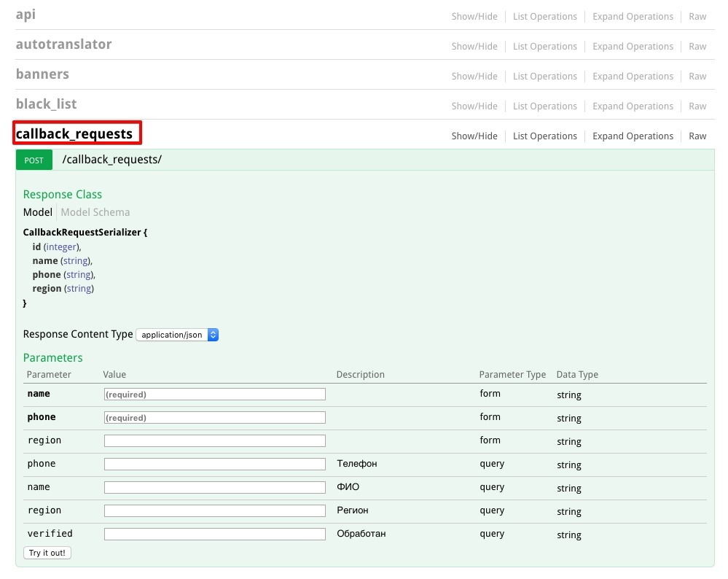Click the green POST method badge
Screen dimensions: 728x579
34,160
